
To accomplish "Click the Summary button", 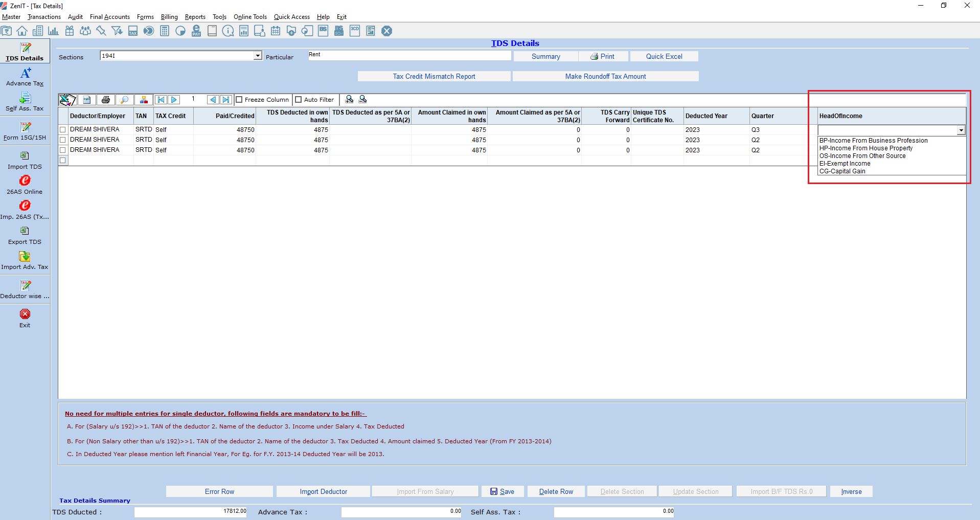I will tap(545, 56).
